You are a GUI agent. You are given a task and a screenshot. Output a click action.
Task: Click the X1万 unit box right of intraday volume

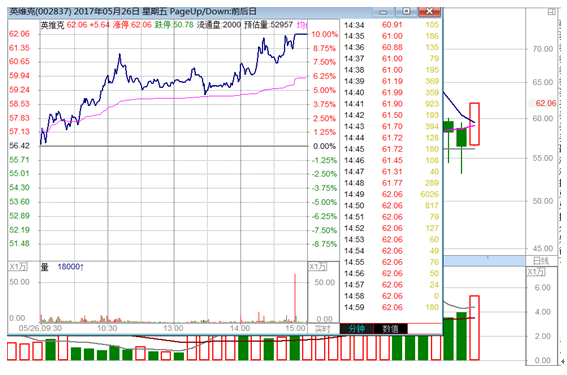point(317,267)
